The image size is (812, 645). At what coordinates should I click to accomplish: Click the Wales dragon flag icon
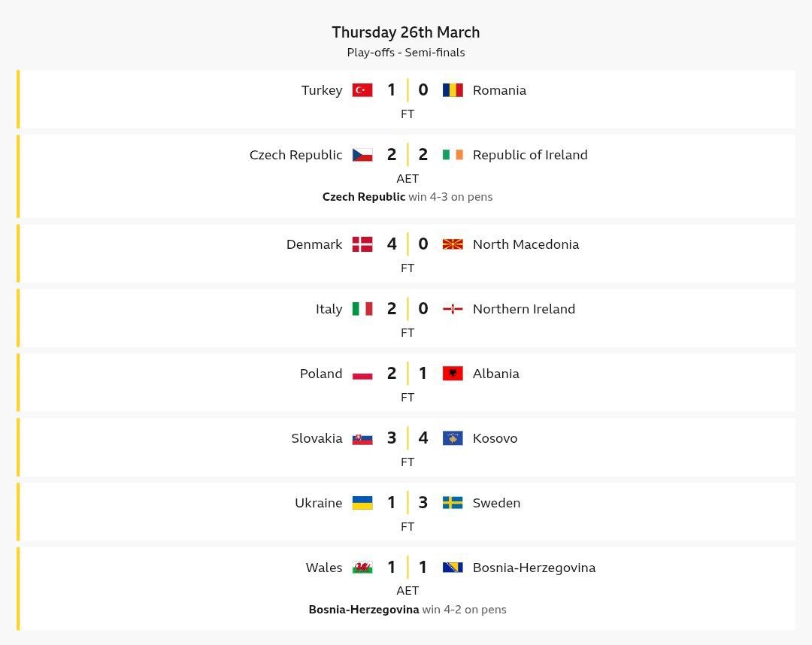tap(362, 568)
